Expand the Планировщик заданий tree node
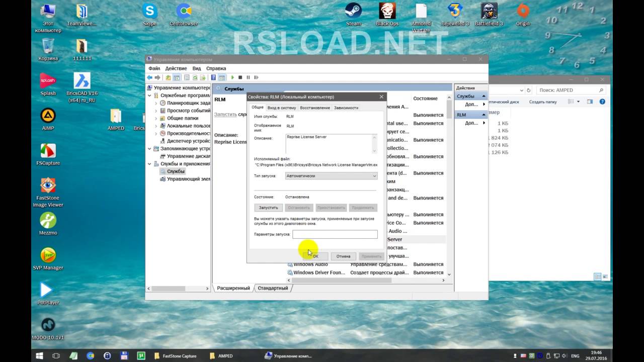The height and width of the screenshot is (362, 644). pos(156,103)
